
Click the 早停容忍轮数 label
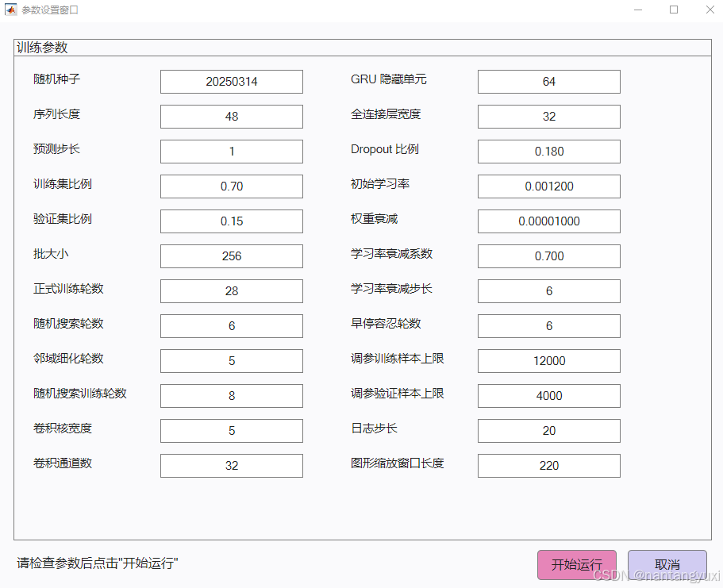pos(386,323)
